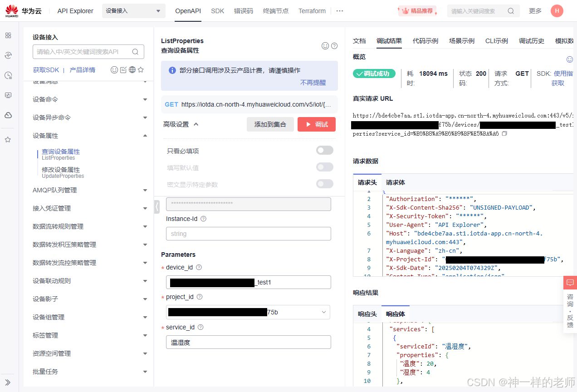Click smiley feedback icon in 概览 section
This screenshot has height=392, width=577.
click(x=570, y=59)
